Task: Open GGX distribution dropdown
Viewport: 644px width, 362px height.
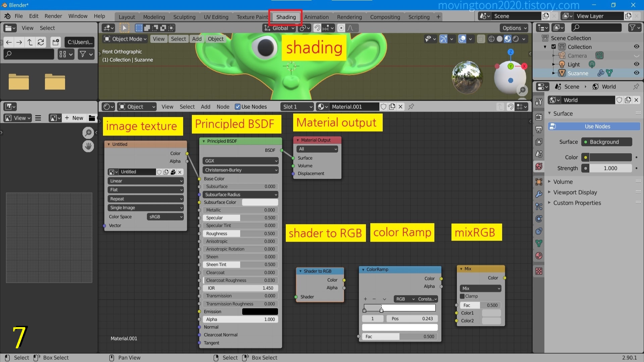Action: (x=240, y=161)
